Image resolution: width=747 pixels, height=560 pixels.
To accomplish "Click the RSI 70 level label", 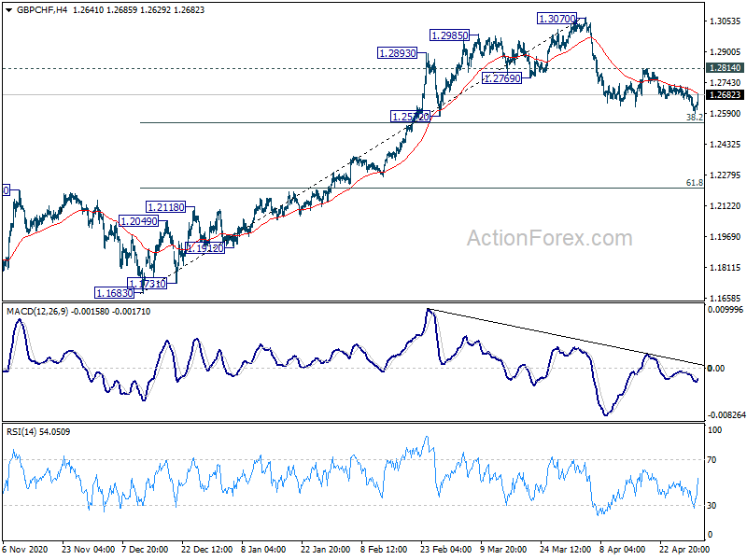I will coord(712,460).
